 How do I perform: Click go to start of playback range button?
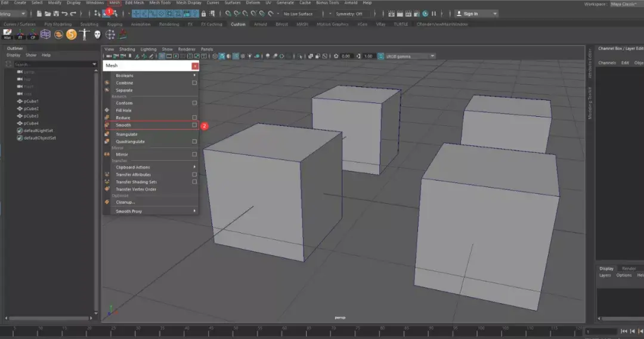tap(624, 331)
